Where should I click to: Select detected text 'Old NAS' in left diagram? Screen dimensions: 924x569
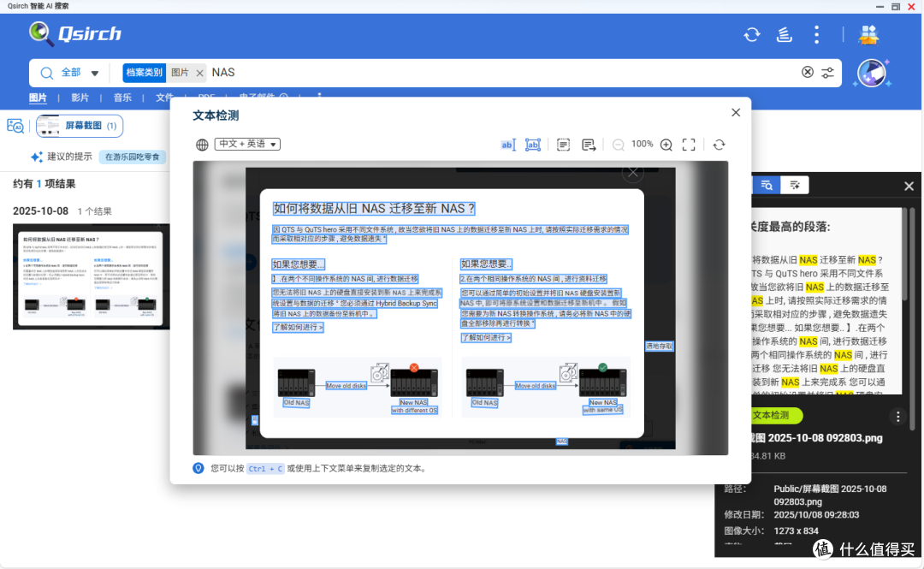[x=296, y=403]
